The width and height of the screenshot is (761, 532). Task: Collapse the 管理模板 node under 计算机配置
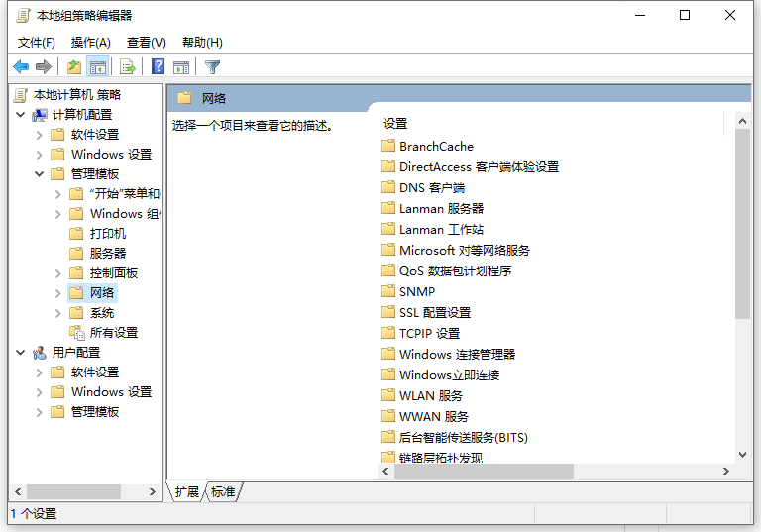click(x=40, y=174)
